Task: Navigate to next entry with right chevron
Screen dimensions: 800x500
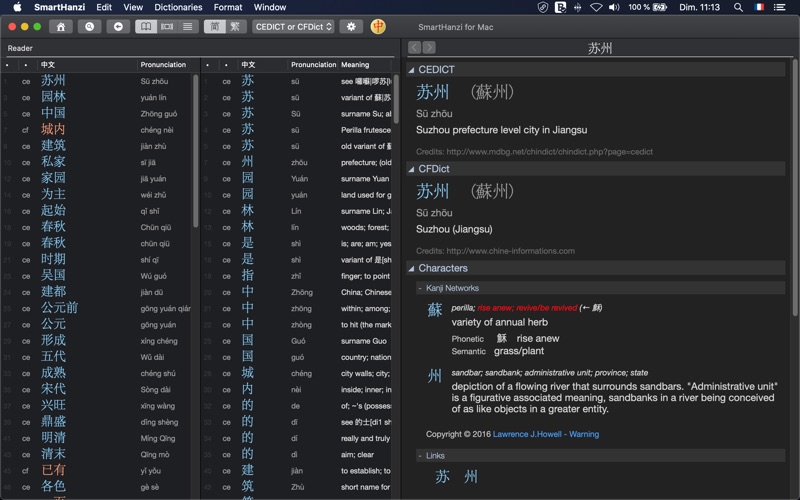Action: point(429,47)
